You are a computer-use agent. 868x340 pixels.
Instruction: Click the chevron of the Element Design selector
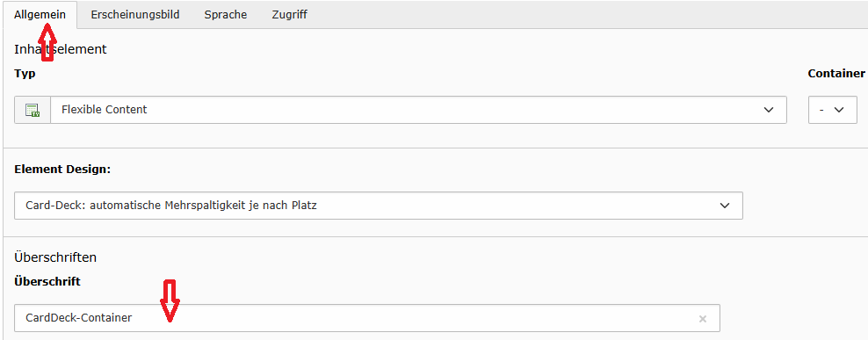pyautogui.click(x=725, y=206)
